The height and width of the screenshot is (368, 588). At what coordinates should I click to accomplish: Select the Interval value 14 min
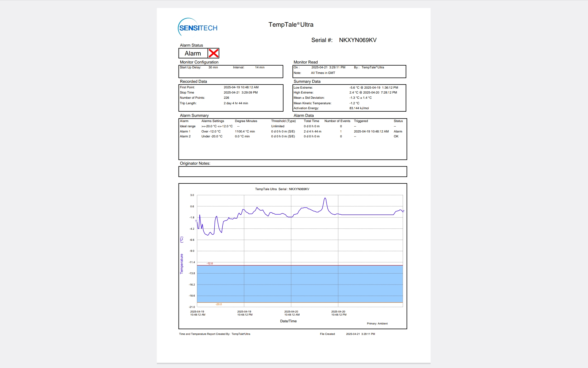coord(260,67)
